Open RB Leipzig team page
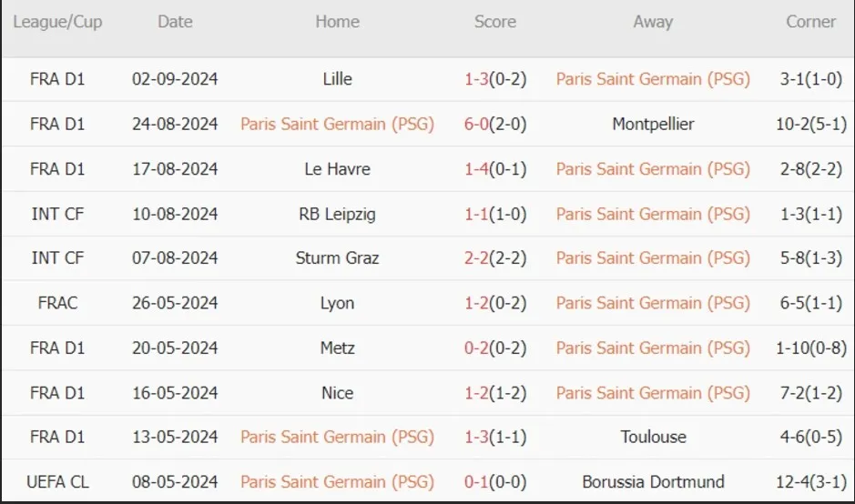 tap(337, 214)
